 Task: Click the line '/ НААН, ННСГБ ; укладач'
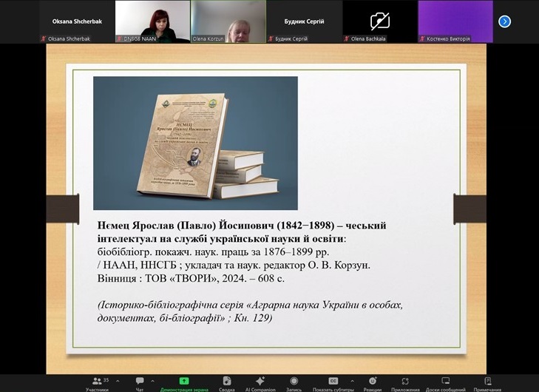tap(158, 265)
